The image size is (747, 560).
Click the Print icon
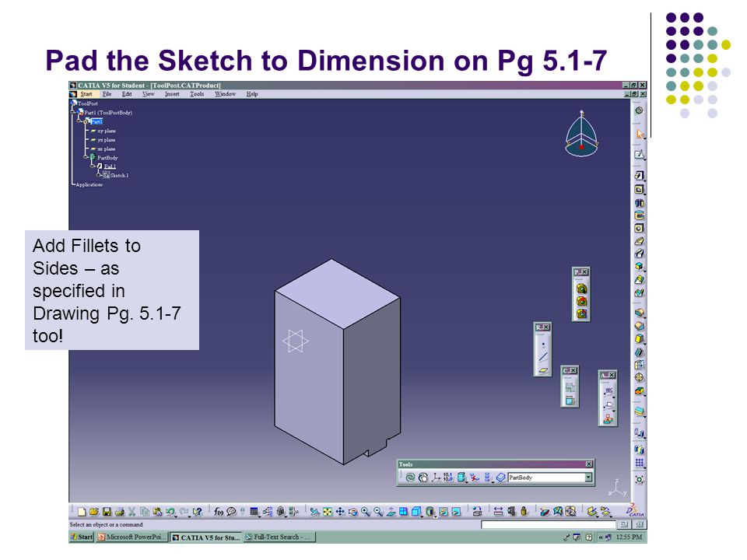click(x=120, y=512)
